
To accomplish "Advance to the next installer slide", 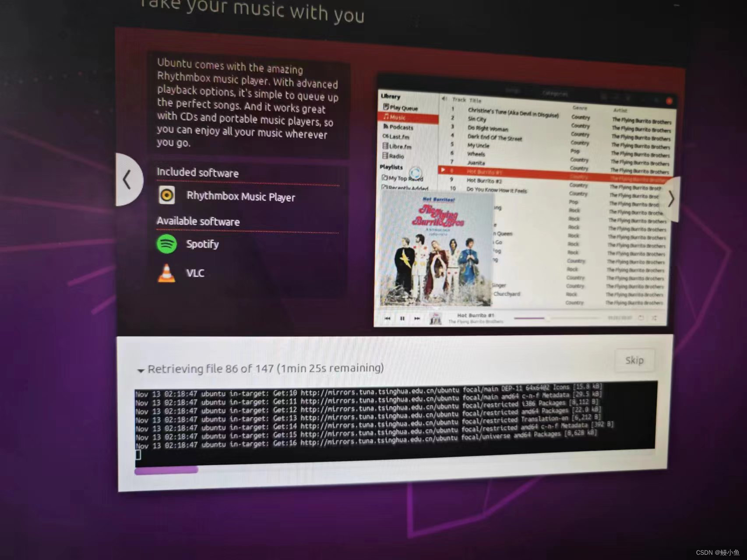I will [670, 199].
